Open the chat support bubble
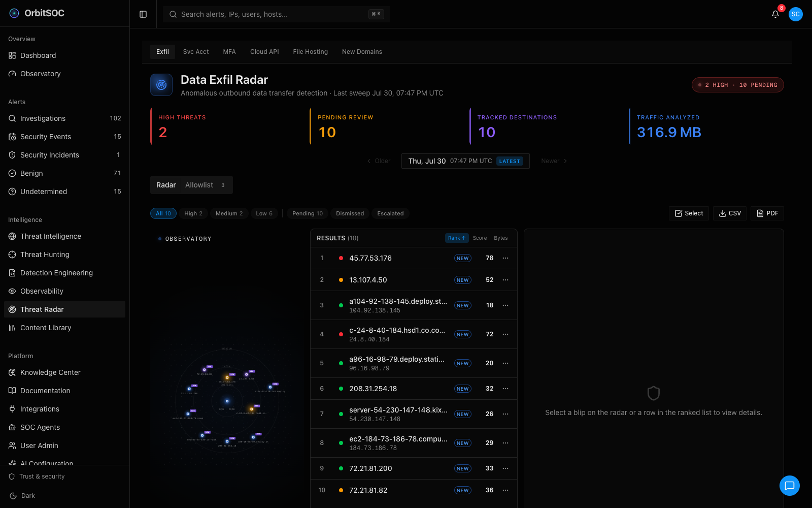 point(790,486)
